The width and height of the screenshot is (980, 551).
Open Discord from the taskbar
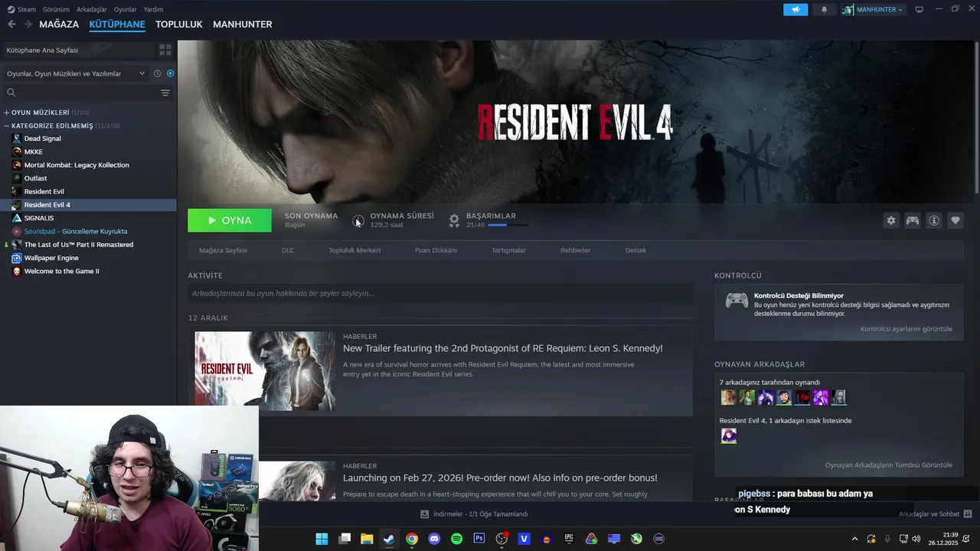(434, 539)
